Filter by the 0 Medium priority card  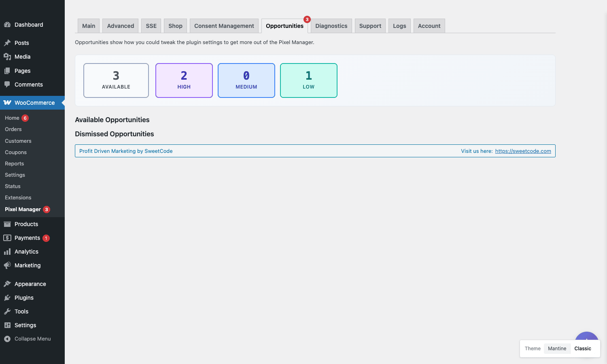click(x=246, y=80)
